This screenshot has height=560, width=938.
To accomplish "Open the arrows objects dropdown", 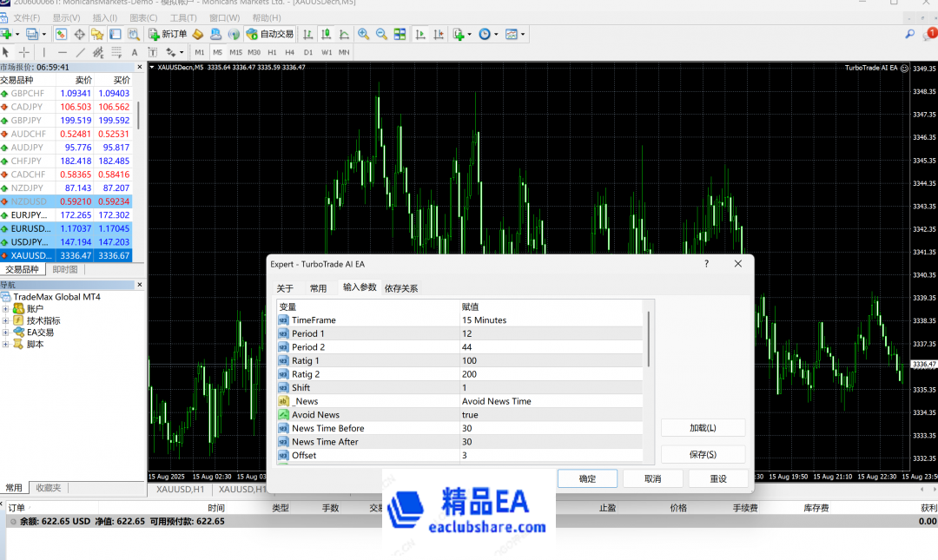I will tap(174, 52).
